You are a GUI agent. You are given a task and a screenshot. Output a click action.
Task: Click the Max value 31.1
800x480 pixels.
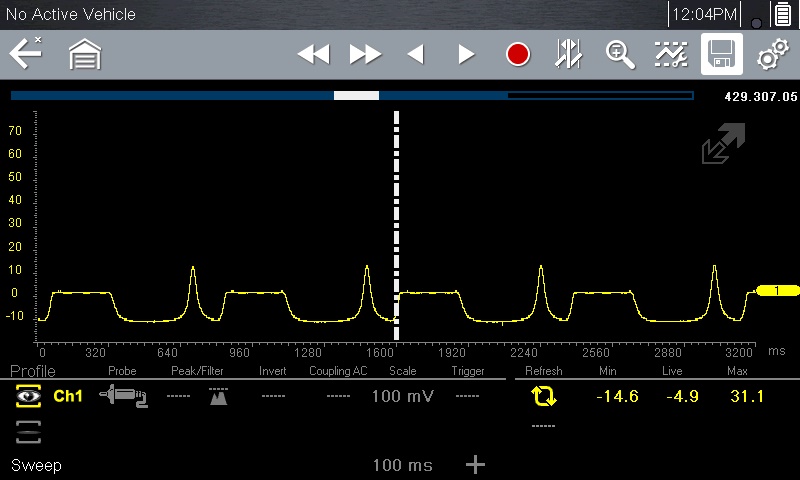[x=747, y=396]
